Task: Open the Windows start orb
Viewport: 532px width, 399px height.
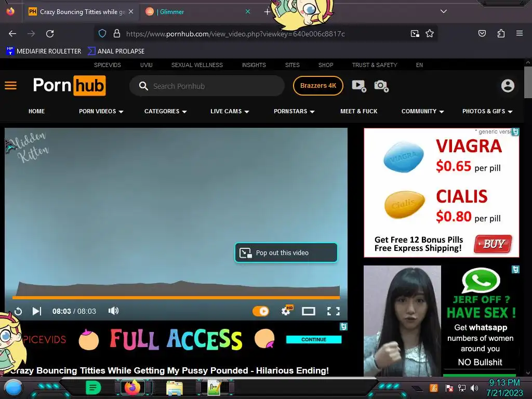Action: pos(14,389)
